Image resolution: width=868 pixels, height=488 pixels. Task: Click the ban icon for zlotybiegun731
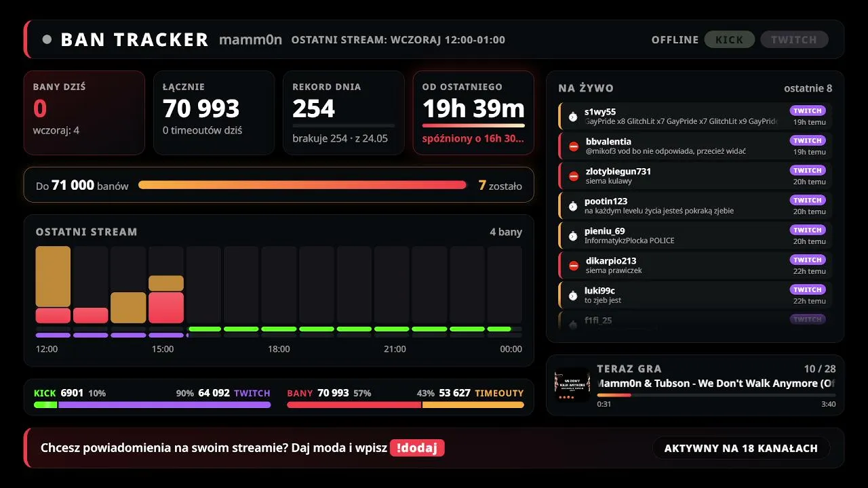pos(574,176)
